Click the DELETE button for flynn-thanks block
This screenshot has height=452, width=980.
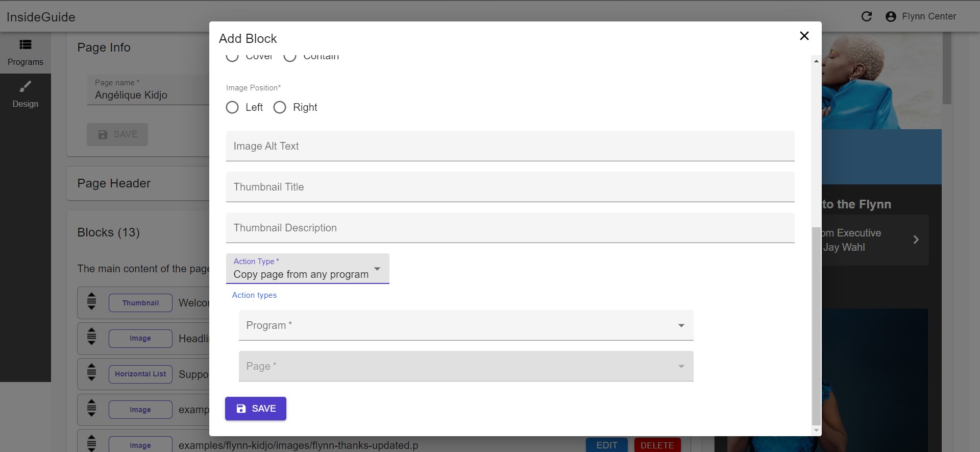(x=657, y=445)
